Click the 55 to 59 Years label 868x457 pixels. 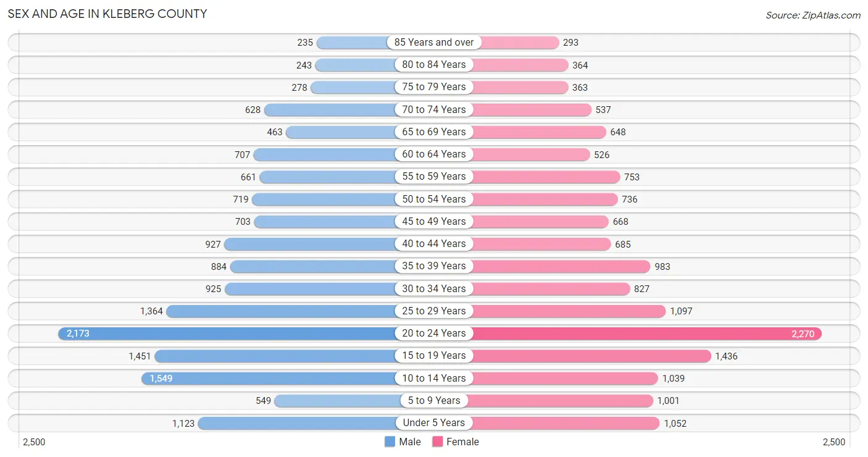434,177
